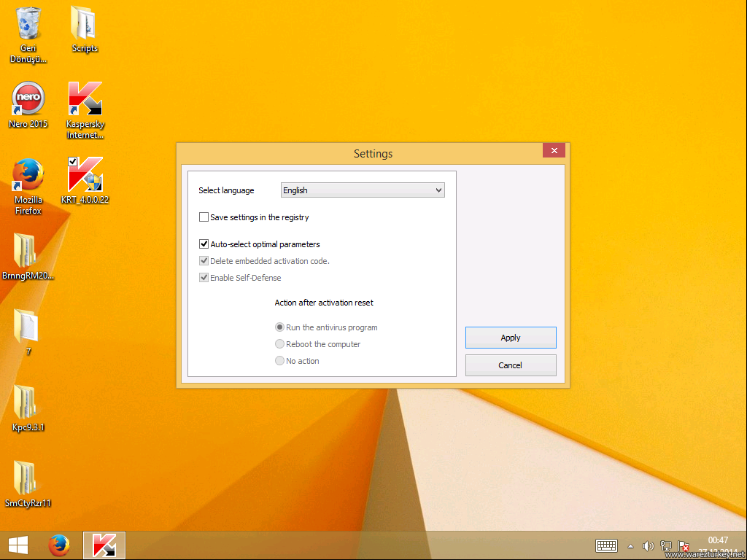Screen dimensions: 747x560
Task: Show hidden icons in system tray
Action: (x=630, y=546)
